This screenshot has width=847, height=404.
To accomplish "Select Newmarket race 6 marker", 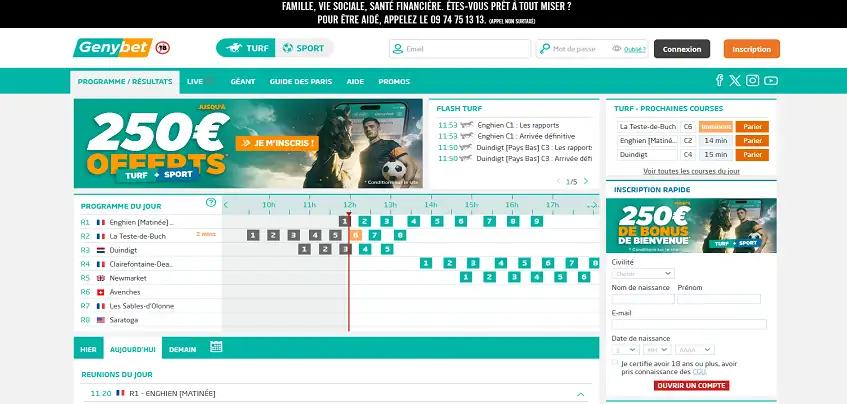I will [x=584, y=277].
